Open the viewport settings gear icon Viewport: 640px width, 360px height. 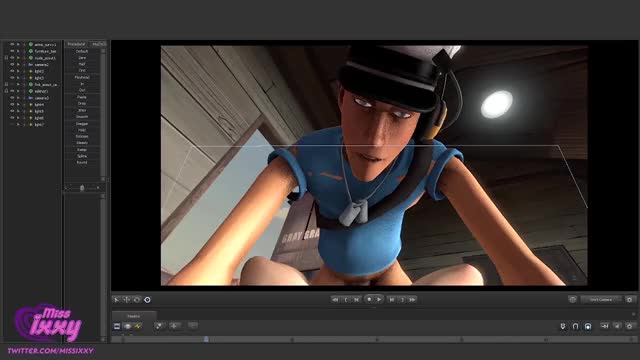(x=629, y=300)
